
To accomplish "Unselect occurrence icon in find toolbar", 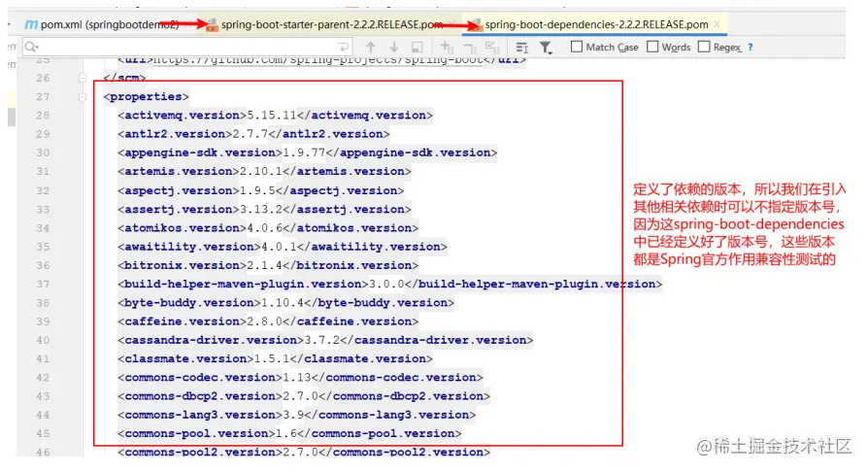I will coord(469,48).
